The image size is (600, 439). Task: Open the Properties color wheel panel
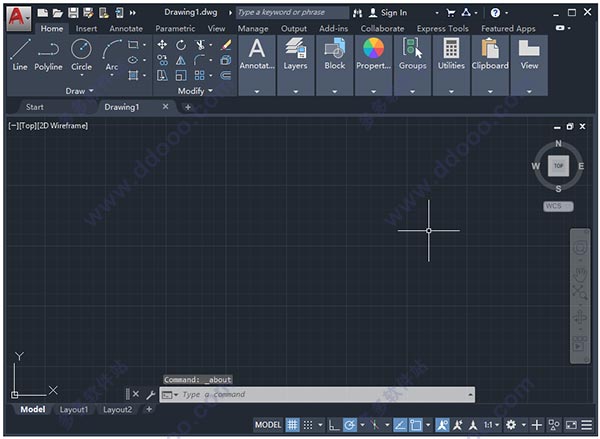[x=373, y=55]
